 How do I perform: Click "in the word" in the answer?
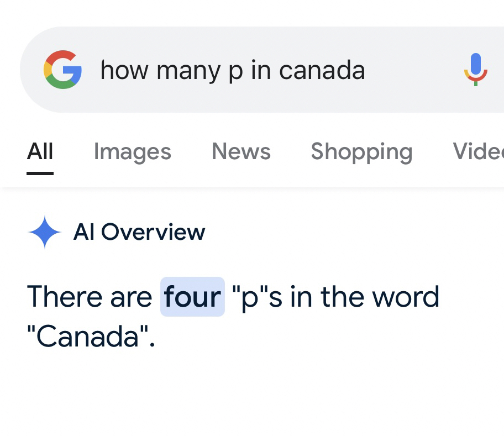[x=365, y=297]
